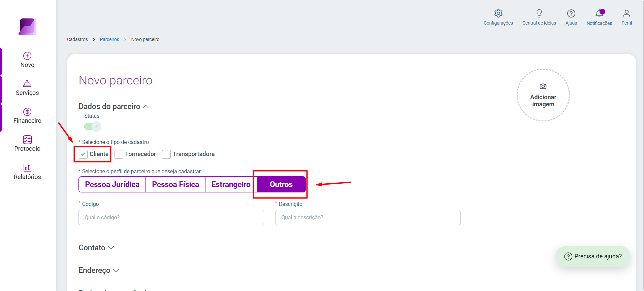The height and width of the screenshot is (291, 644).
Task: Click the Novo parceiro page heading
Action: [116, 80]
